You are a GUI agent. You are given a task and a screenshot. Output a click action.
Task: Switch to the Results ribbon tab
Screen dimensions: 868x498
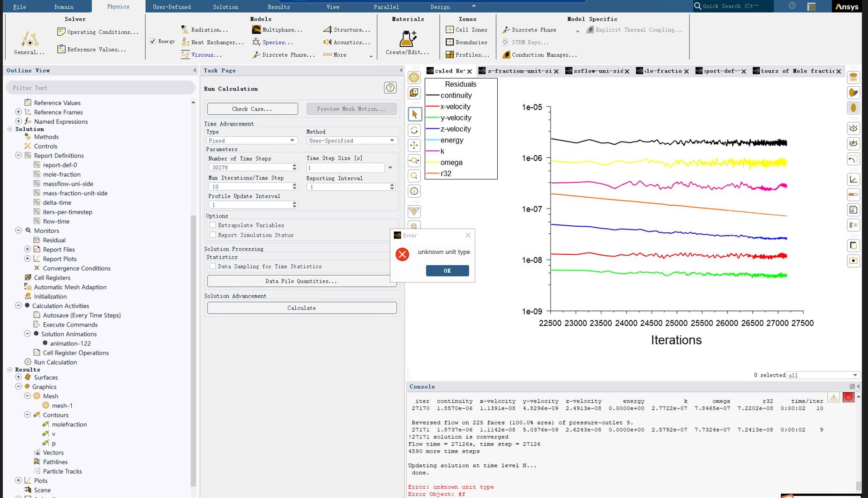click(x=278, y=7)
